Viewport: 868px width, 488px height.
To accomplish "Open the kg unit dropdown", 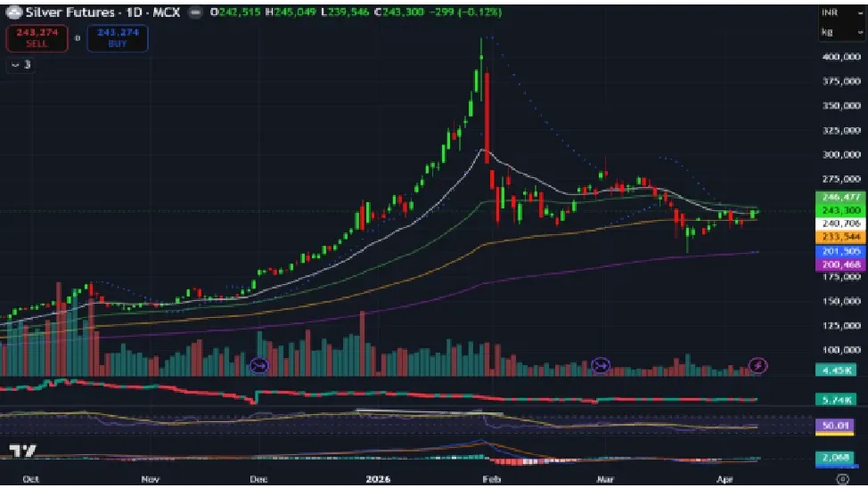I will (x=841, y=32).
